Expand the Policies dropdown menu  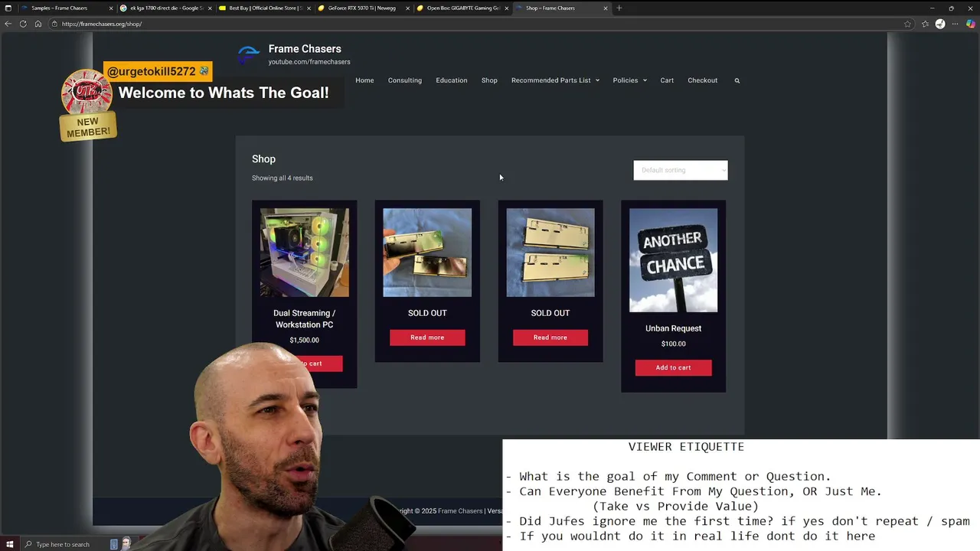[x=629, y=80]
